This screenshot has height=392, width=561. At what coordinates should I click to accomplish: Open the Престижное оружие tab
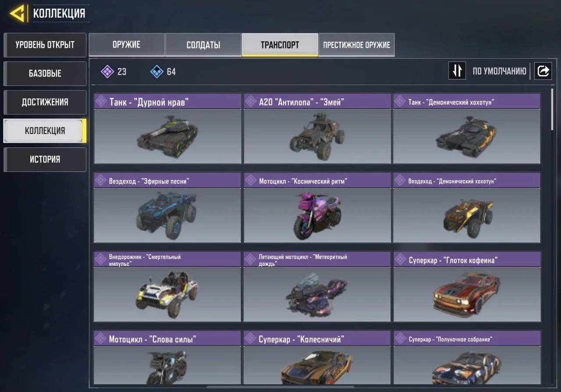click(x=356, y=45)
